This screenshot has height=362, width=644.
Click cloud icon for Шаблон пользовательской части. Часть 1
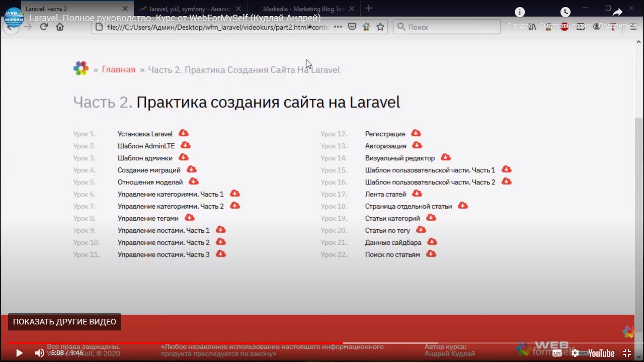coord(507,169)
